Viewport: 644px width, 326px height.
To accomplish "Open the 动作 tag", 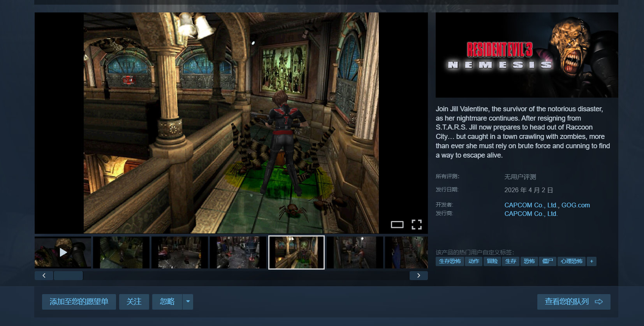I will 474,261.
